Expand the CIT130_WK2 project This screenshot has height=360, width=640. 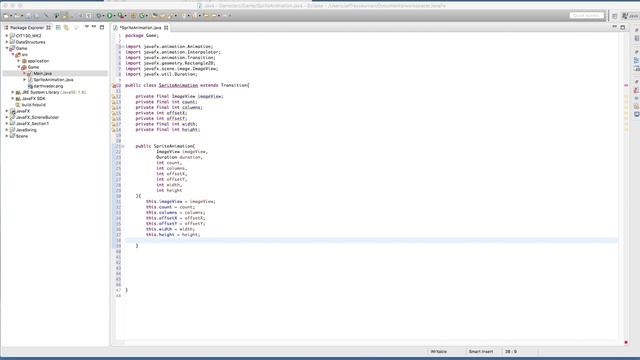(7, 36)
